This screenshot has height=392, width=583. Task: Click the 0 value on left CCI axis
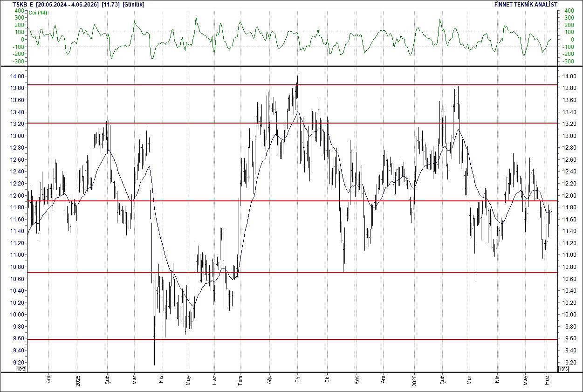pyautogui.click(x=23, y=39)
